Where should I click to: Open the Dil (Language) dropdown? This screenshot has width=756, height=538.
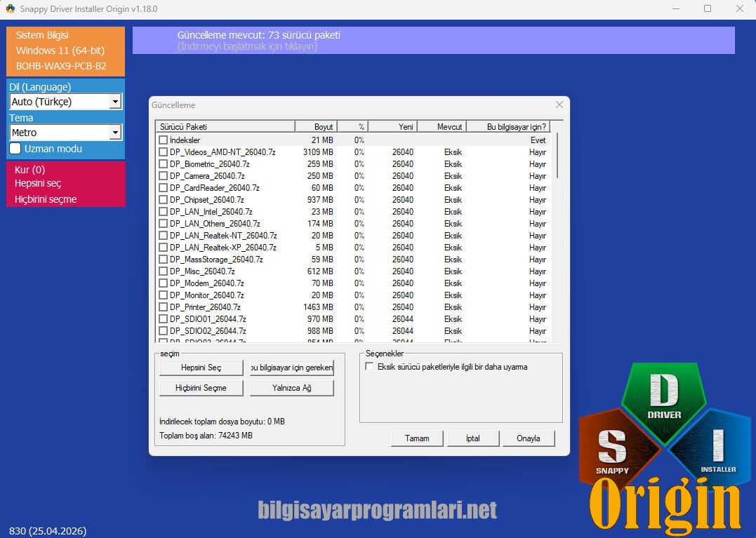pyautogui.click(x=65, y=102)
